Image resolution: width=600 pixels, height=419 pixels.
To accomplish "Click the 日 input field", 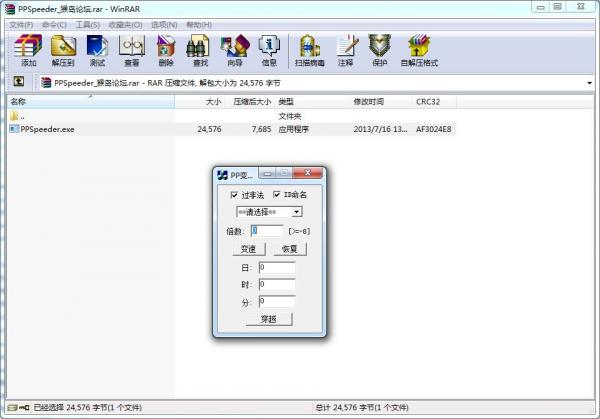I will (x=277, y=267).
